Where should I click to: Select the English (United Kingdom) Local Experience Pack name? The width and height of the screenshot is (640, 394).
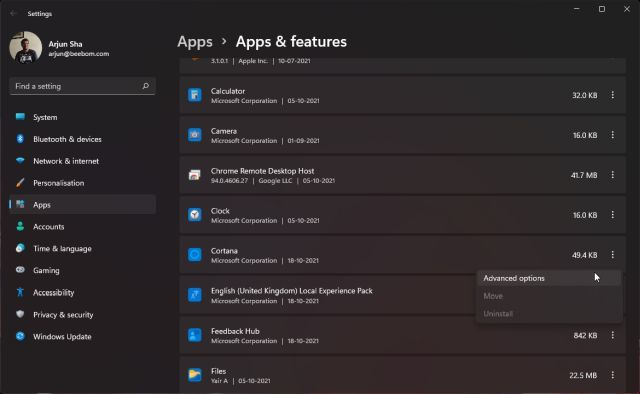(291, 291)
